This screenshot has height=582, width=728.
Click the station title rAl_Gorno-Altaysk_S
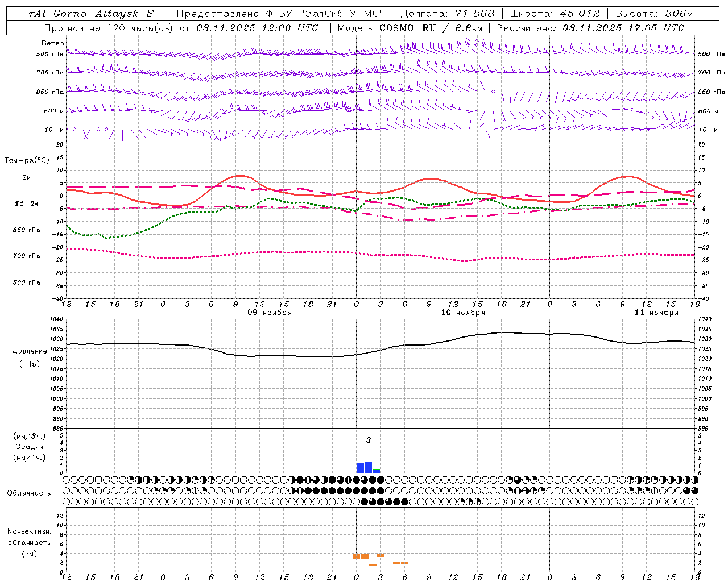(x=91, y=14)
